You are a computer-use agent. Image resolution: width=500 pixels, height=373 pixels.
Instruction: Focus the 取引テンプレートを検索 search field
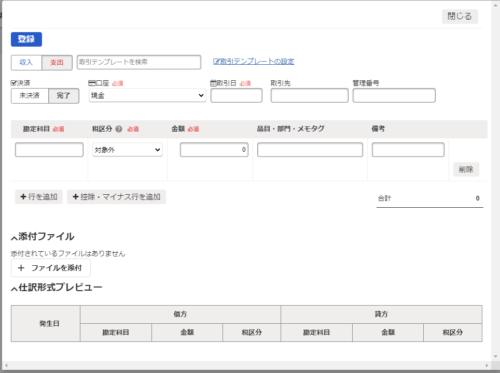(x=139, y=62)
